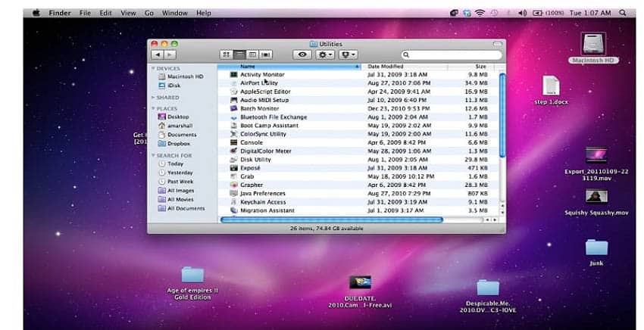Collapse the SEARCH FOR sidebar section
The image size is (644, 330).
(x=153, y=156)
